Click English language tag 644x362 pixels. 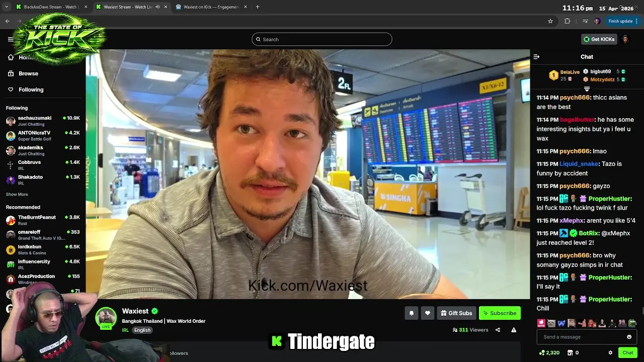pyautogui.click(x=142, y=330)
